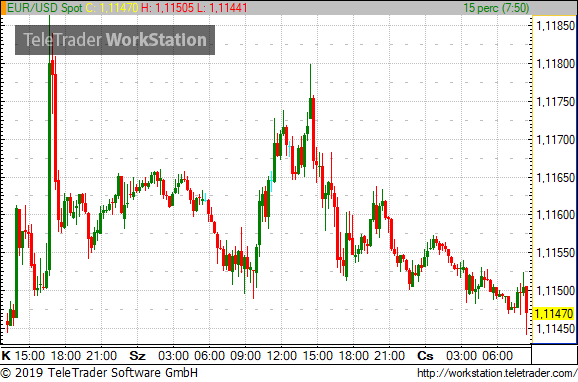Select the low value L: 1,11441
Image resolution: width=578 pixels, height=382 pixels.
pos(222,8)
